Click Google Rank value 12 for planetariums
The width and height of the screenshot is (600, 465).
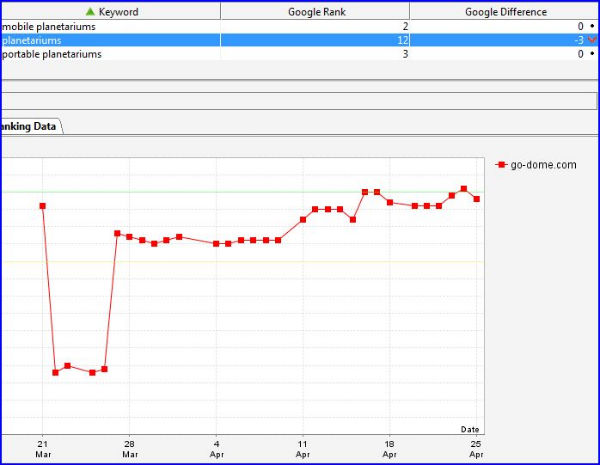(403, 40)
